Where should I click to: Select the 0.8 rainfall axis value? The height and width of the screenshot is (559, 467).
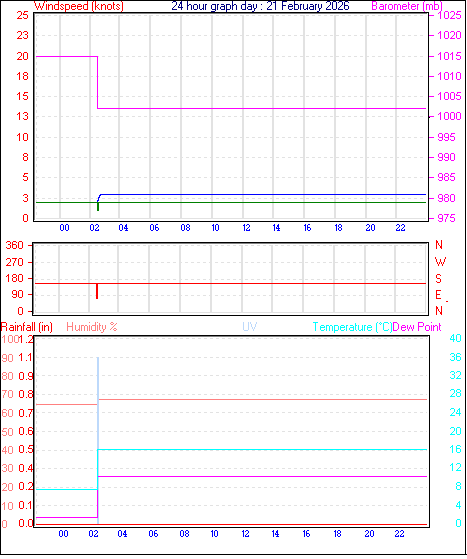26,394
